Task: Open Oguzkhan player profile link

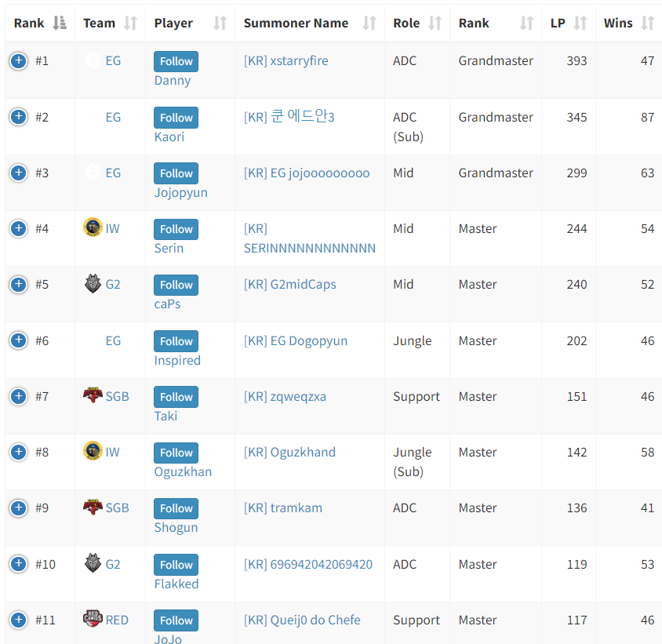Action: [x=183, y=471]
